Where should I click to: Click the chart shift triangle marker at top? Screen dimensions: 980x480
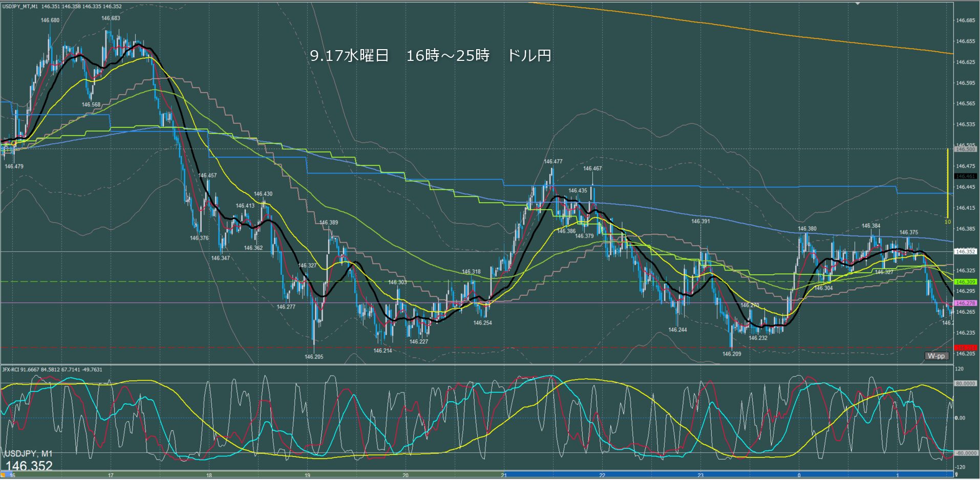coord(858,4)
